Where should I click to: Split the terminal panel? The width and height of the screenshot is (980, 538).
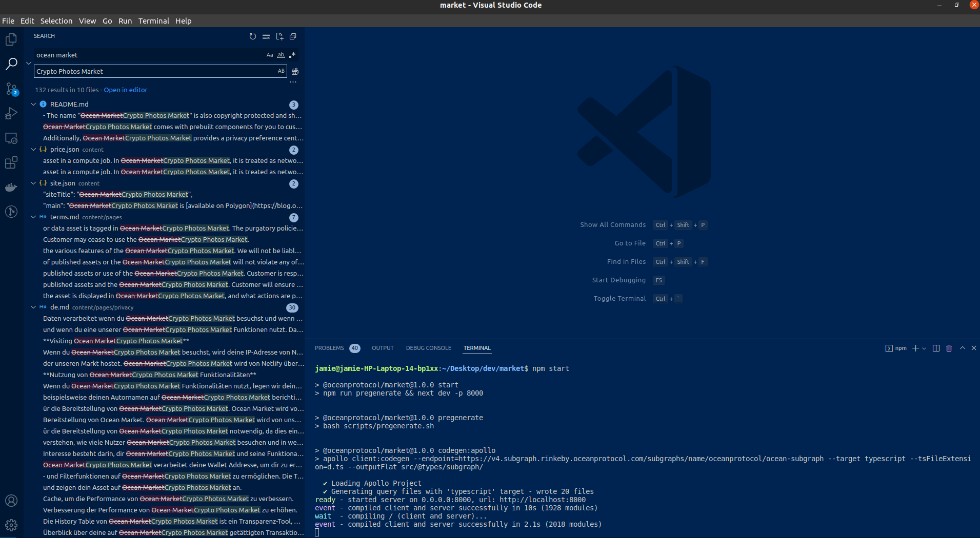(x=936, y=348)
